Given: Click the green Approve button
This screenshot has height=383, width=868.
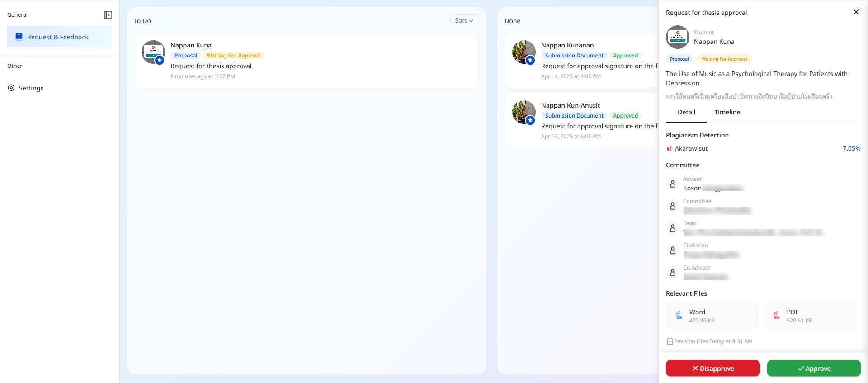Looking at the screenshot, I should coord(814,368).
